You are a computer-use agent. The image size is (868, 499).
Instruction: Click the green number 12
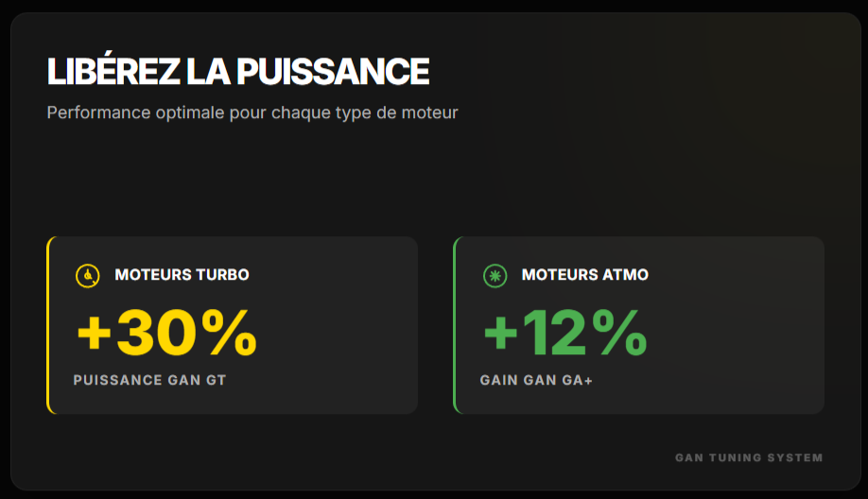(558, 333)
